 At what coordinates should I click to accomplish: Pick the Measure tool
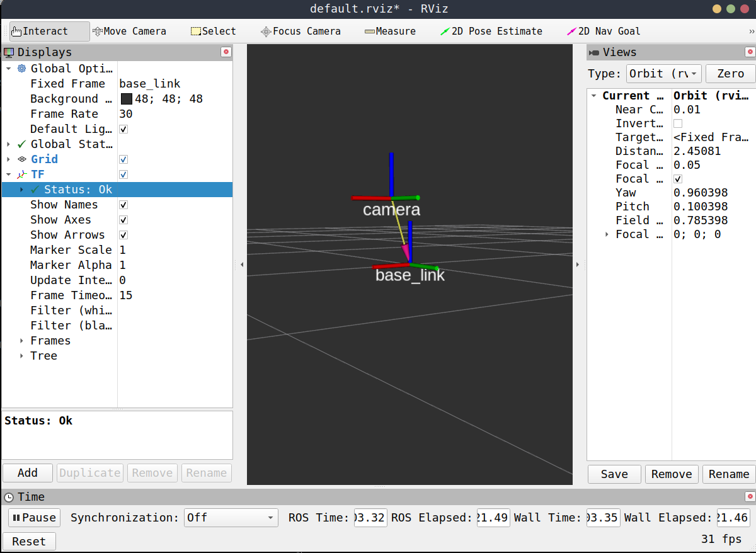pyautogui.click(x=390, y=31)
